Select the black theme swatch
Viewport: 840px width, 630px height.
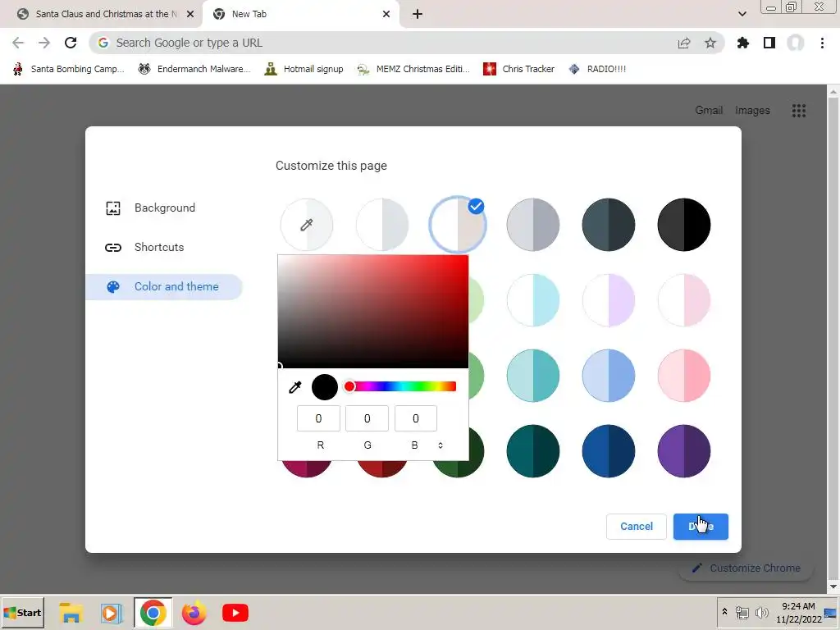pos(684,225)
